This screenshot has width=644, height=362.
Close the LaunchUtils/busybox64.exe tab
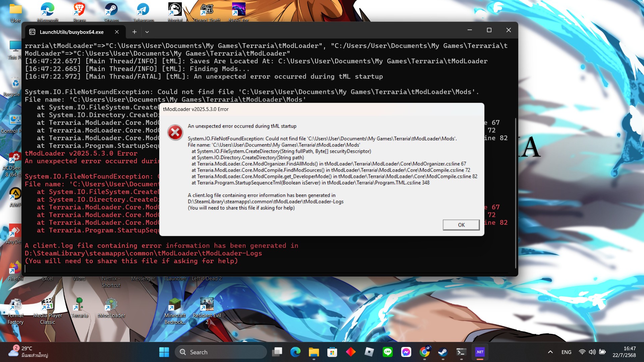coord(117,32)
